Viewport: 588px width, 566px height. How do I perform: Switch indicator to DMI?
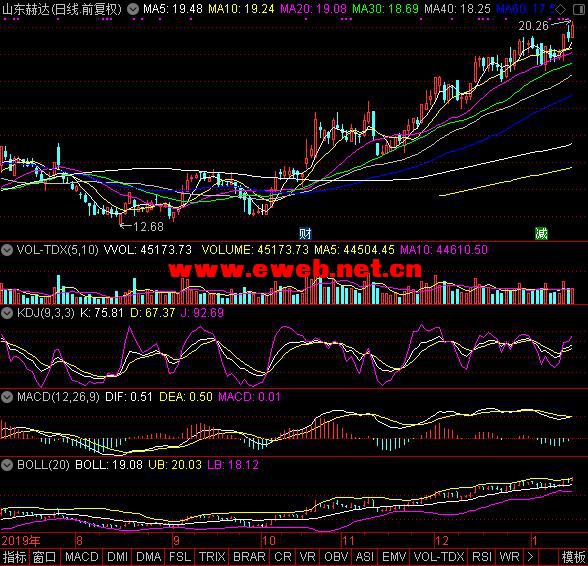pyautogui.click(x=117, y=557)
